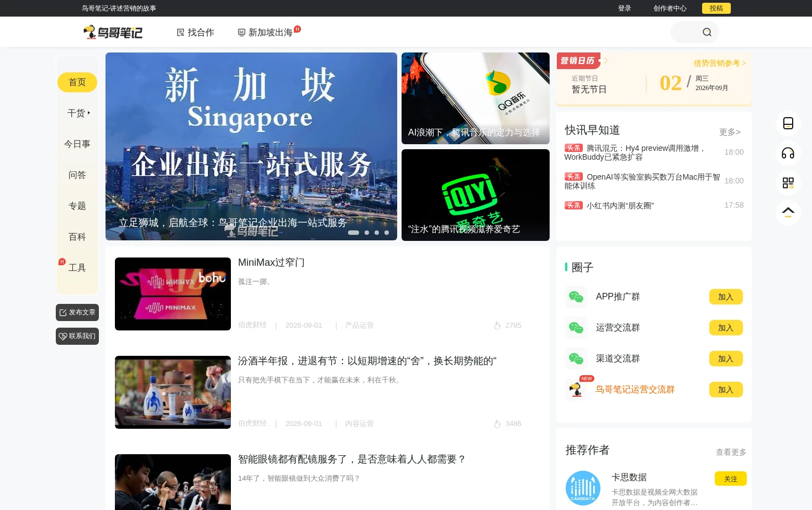Viewport: 812px width, 510px height.
Task: Click the WeChat icon beside APP推广群
Action: (x=576, y=297)
